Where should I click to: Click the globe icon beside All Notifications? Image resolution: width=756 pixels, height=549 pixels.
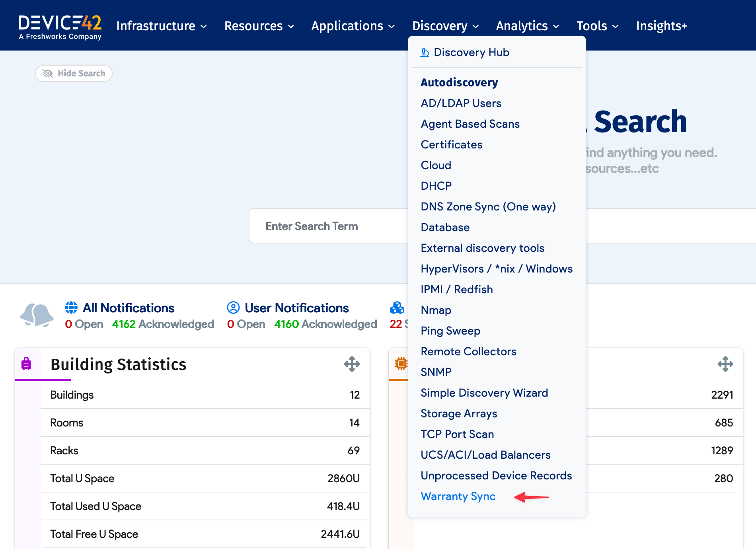click(x=71, y=308)
